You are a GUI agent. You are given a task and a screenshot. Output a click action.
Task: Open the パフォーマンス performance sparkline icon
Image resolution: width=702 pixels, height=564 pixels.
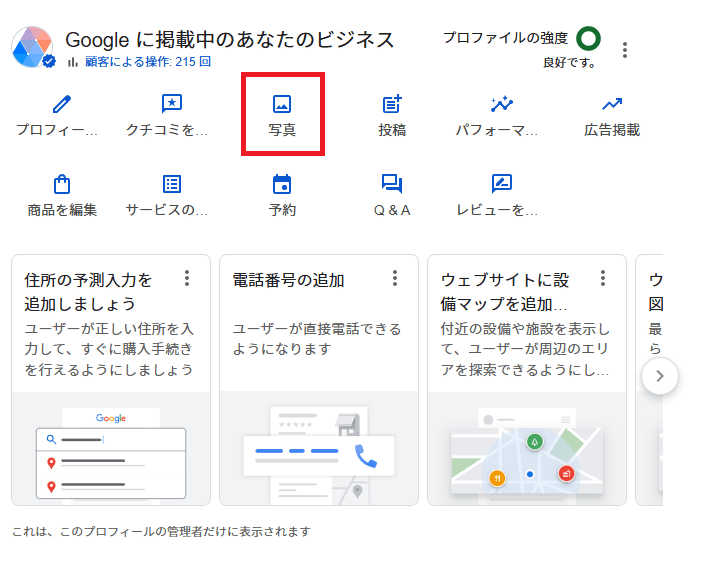pos(502,104)
